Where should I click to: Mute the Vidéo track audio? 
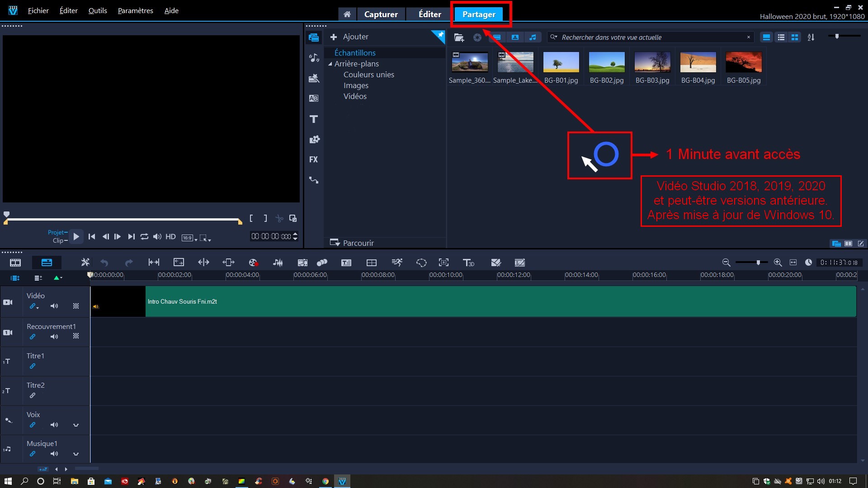click(54, 306)
